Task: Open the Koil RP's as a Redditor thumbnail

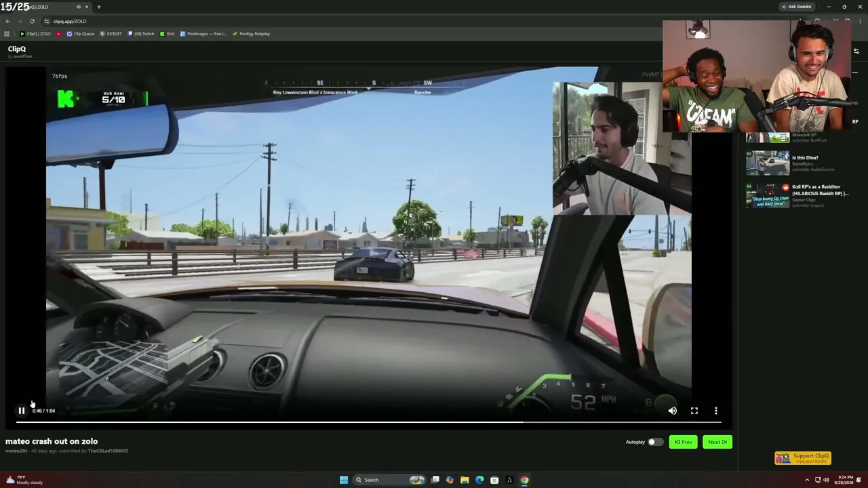Action: 768,195
